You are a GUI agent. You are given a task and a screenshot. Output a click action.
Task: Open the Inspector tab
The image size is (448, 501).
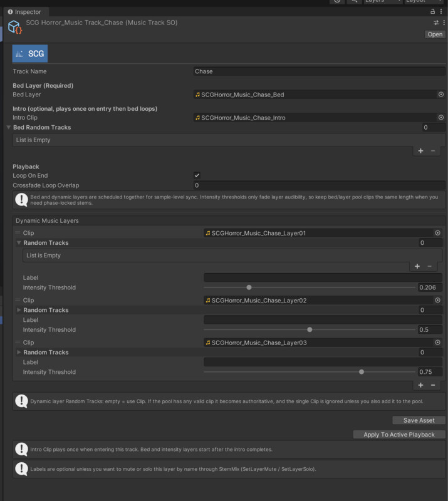point(24,12)
